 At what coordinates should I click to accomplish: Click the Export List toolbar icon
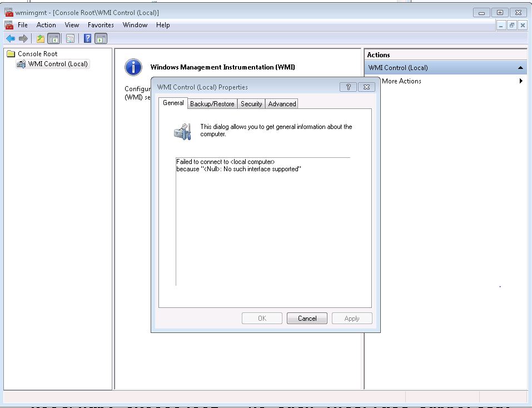pyautogui.click(x=70, y=39)
